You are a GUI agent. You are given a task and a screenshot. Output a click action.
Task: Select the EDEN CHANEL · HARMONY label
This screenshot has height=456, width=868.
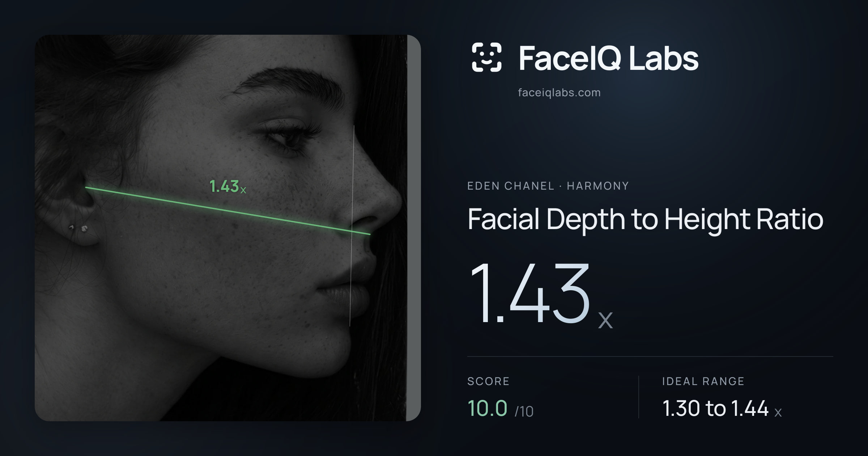pyautogui.click(x=548, y=186)
